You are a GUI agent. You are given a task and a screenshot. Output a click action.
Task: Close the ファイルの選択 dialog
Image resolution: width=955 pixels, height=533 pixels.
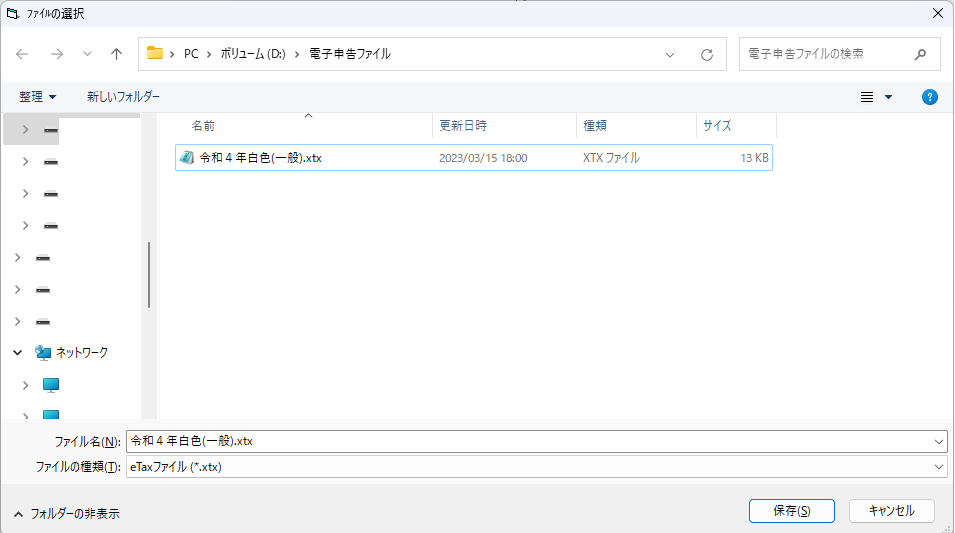pos(938,13)
